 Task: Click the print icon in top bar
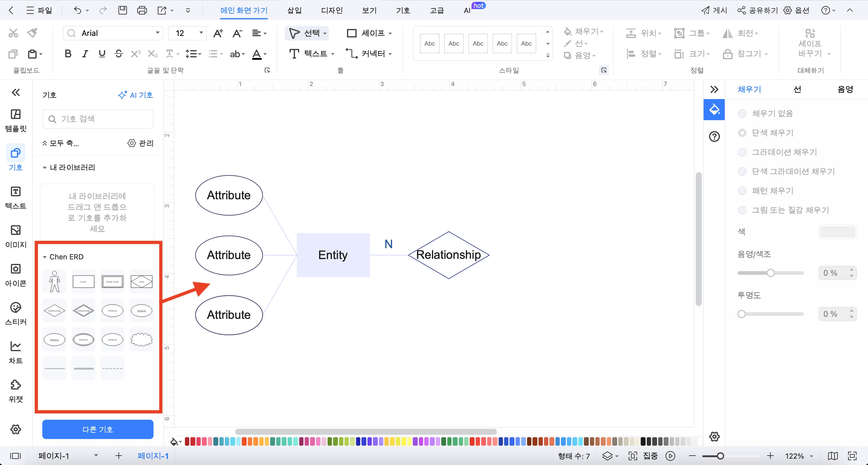pyautogui.click(x=142, y=11)
